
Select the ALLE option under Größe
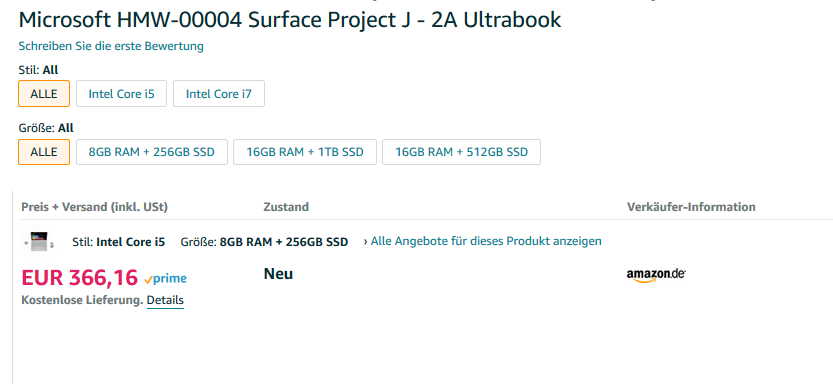tap(44, 152)
